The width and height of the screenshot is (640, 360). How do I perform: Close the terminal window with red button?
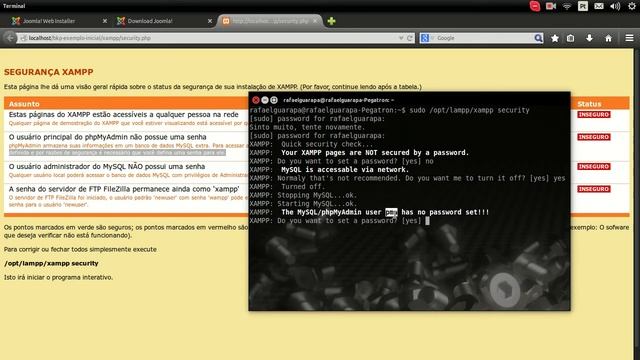(256, 100)
